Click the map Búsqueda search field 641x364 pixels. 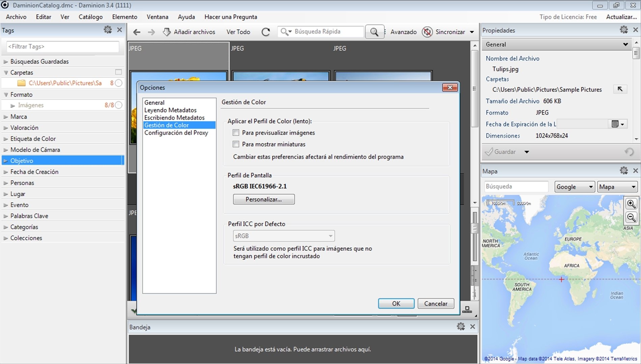516,186
